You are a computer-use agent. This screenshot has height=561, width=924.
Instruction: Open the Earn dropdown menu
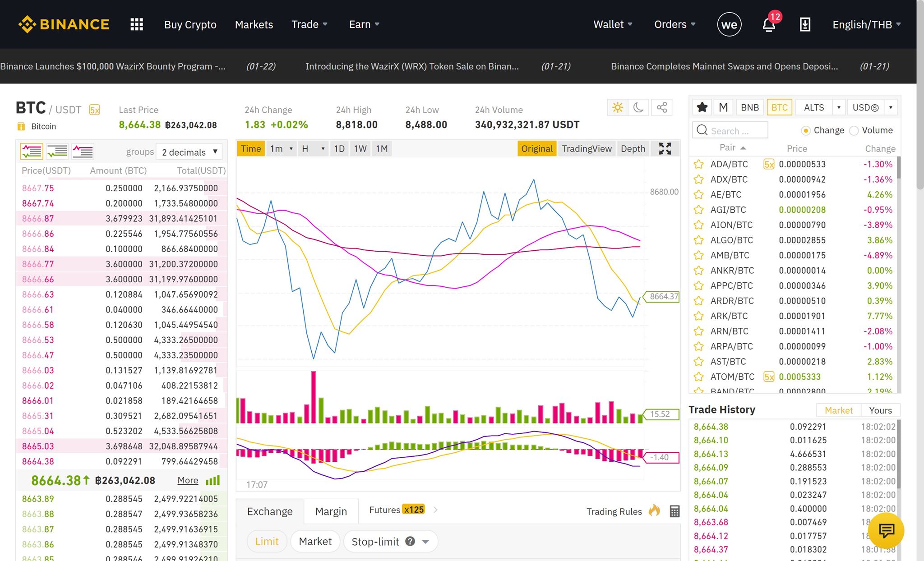[x=364, y=24]
